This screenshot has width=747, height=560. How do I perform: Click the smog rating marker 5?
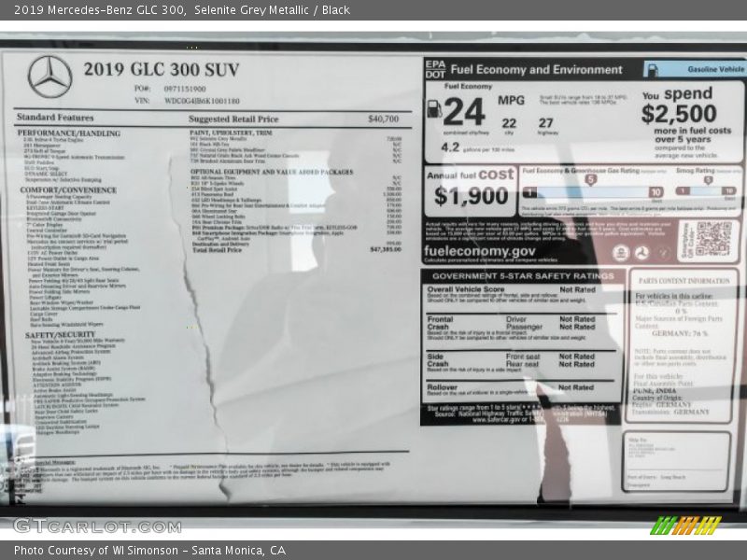click(x=708, y=180)
